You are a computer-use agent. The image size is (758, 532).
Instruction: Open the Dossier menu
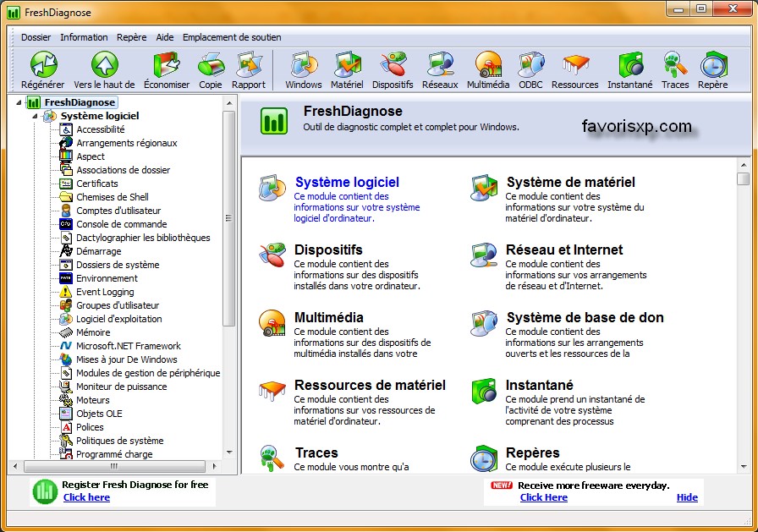click(36, 37)
